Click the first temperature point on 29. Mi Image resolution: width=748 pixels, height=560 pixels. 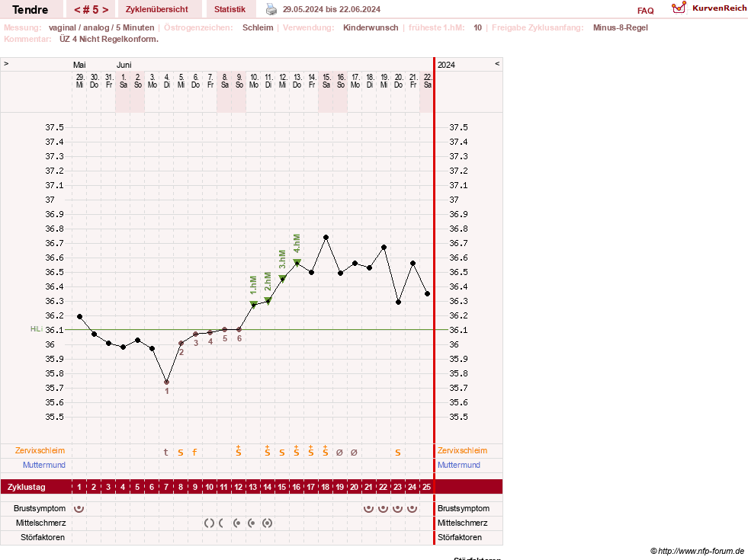coord(79,316)
